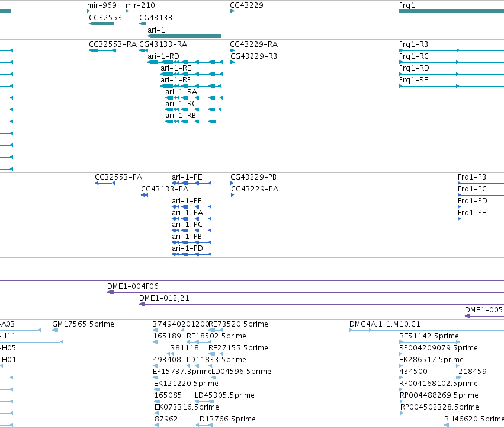Click the LD11833.5prime EST label
The image size is (504, 428).
point(216,360)
